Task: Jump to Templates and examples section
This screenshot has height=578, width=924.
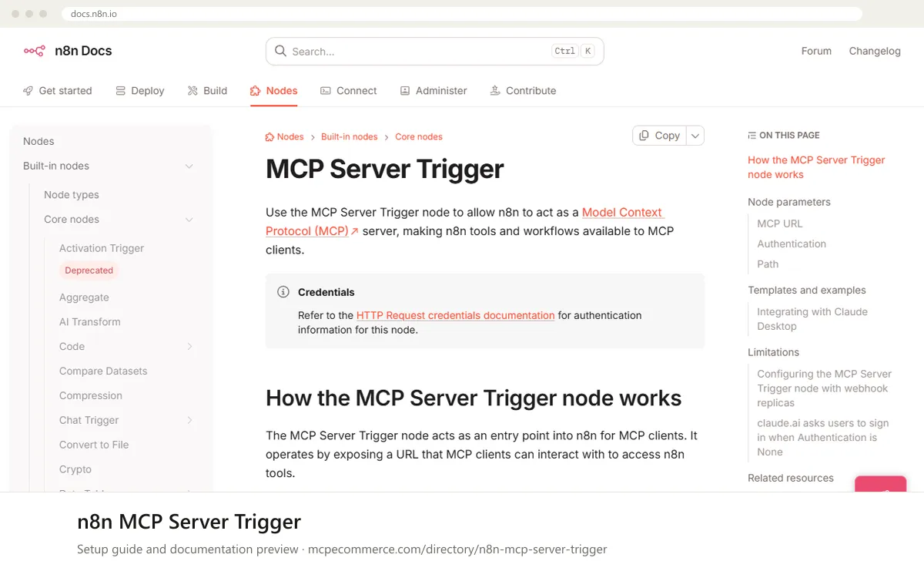Action: 807,291
